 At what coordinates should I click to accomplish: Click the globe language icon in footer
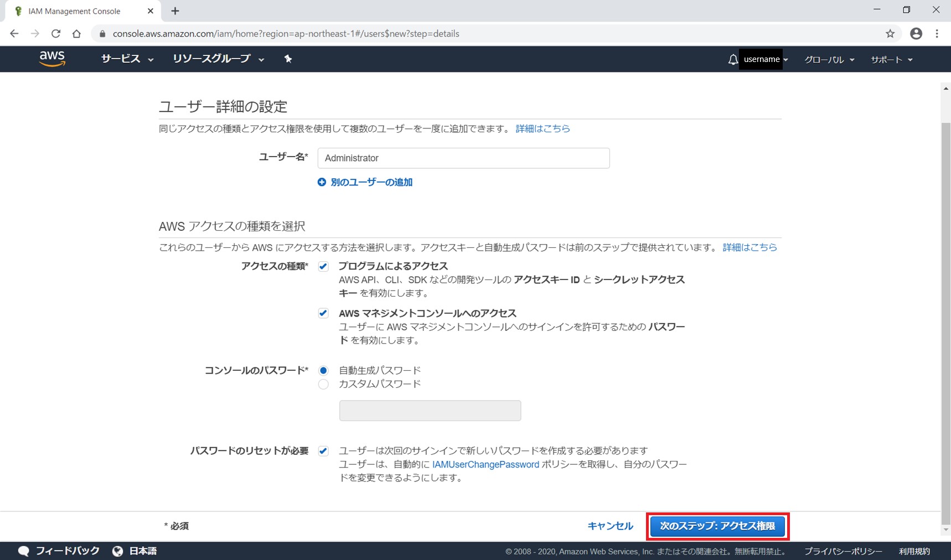click(x=117, y=551)
